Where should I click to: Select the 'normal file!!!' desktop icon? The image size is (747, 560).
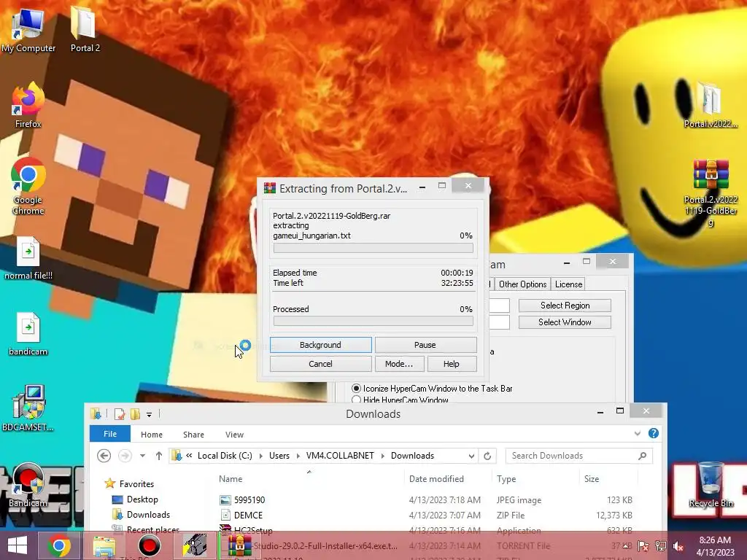point(28,258)
